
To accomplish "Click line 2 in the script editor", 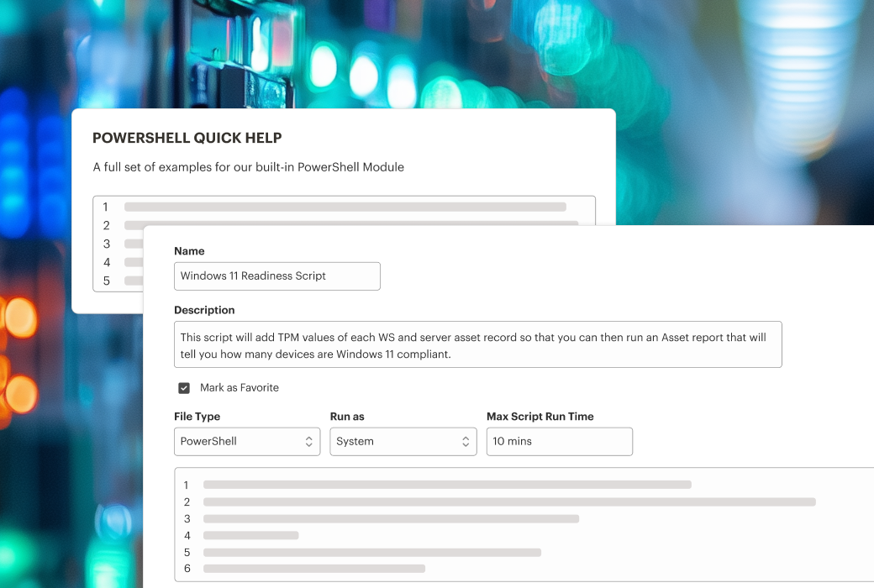I will point(508,502).
